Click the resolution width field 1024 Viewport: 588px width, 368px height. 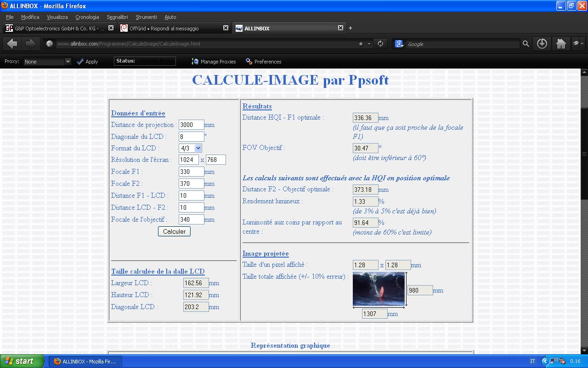(x=189, y=160)
